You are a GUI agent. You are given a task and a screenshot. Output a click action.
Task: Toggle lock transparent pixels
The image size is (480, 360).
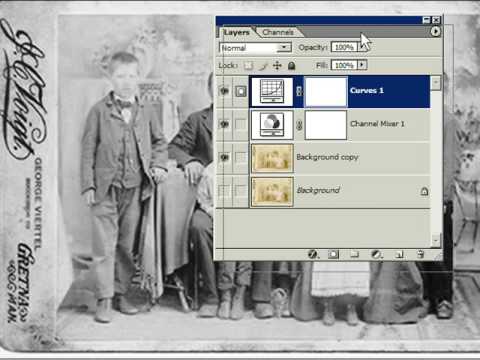click(x=248, y=65)
